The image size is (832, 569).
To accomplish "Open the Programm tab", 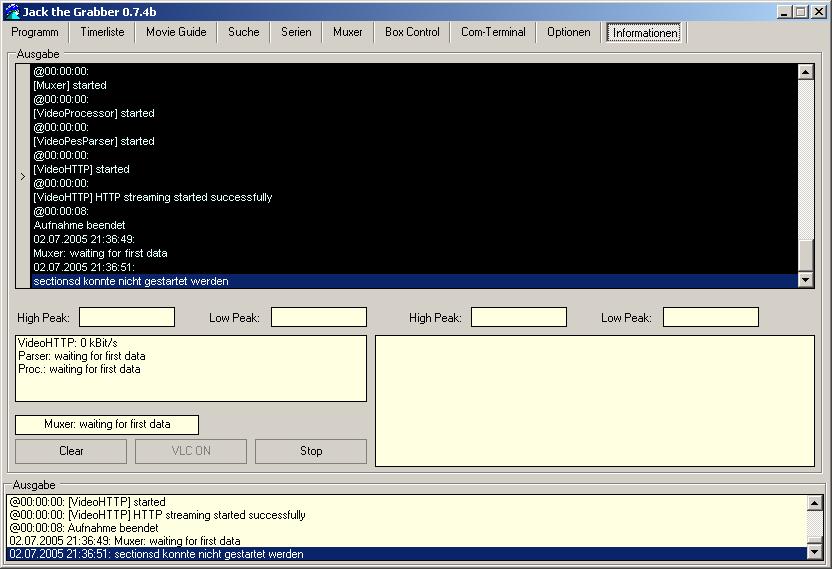I will coord(35,32).
